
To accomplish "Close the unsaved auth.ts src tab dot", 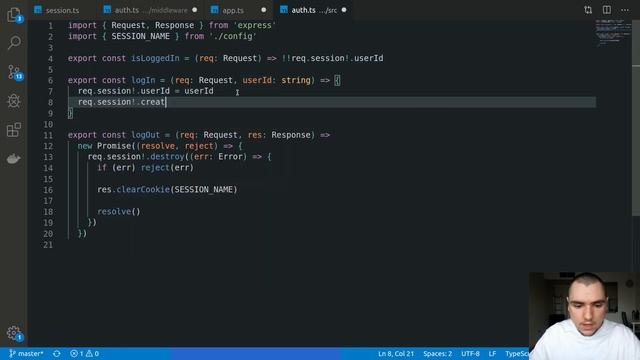I will click(344, 10).
